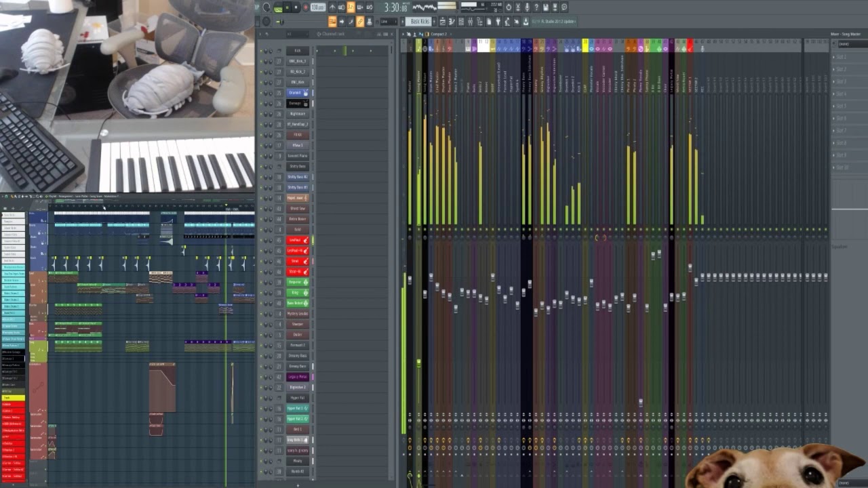Open the Basic Kicks pattern selector
Screen dimensions: 868x488
coord(420,22)
